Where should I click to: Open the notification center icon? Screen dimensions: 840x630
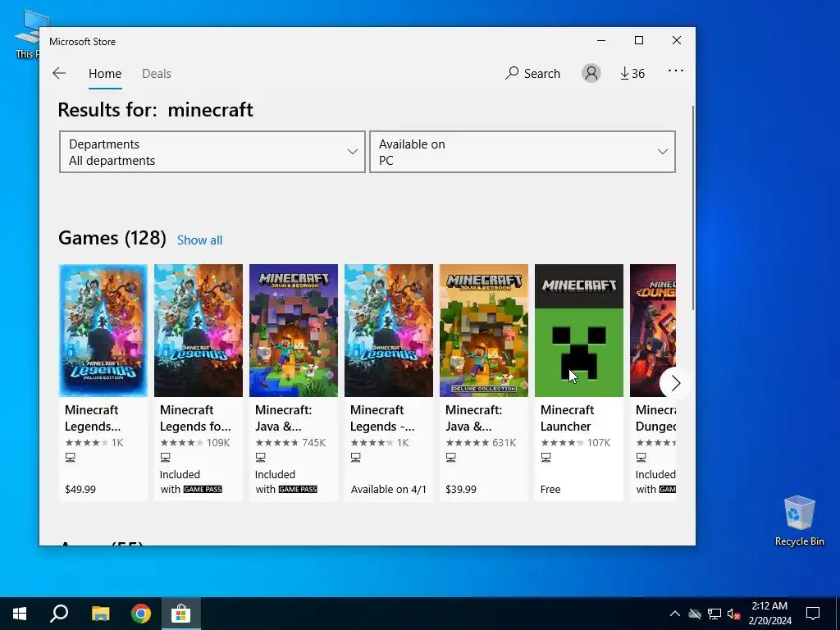tap(813, 614)
